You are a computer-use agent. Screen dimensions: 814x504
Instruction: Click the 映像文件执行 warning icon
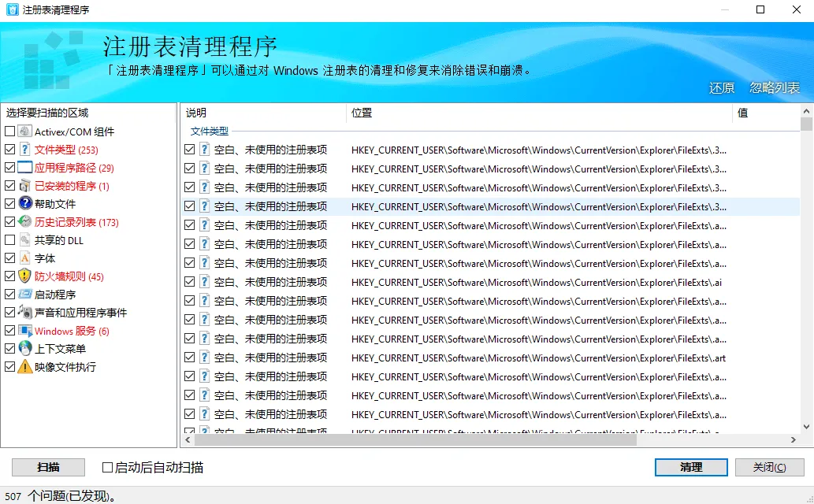pos(25,366)
